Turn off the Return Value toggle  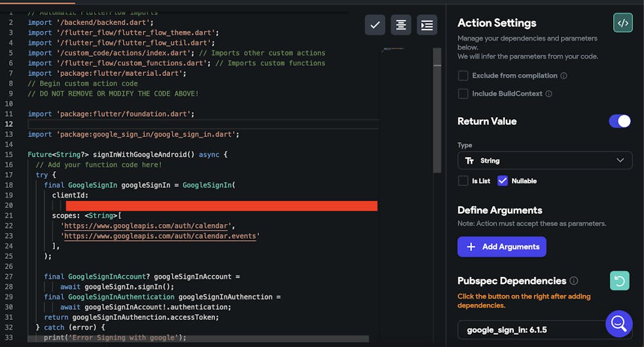pos(620,121)
